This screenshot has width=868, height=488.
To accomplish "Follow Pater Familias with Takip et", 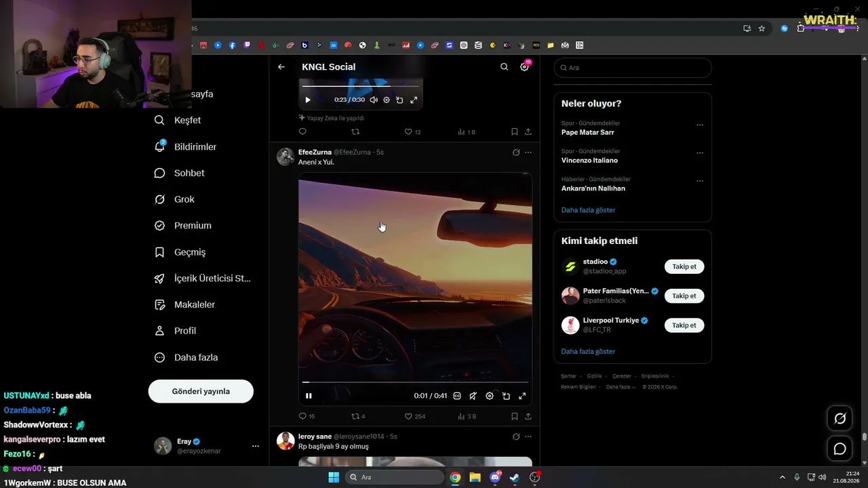I will (x=684, y=296).
